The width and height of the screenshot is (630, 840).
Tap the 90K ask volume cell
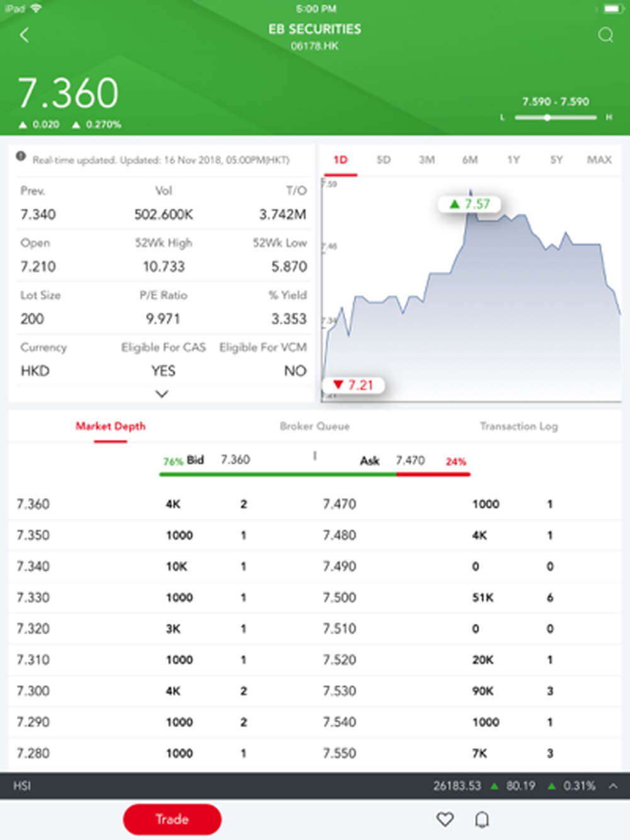pyautogui.click(x=483, y=691)
